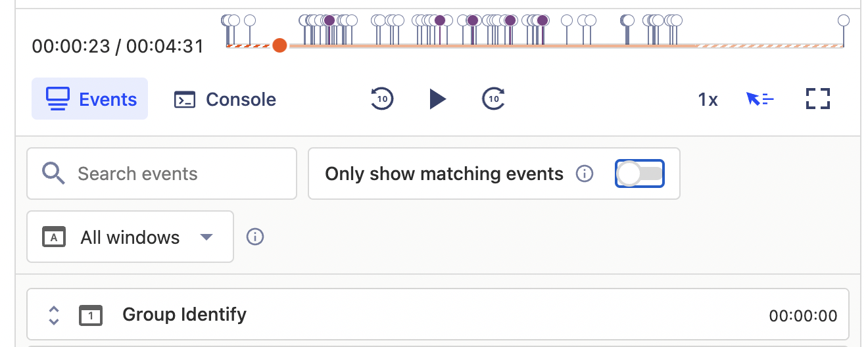Rewind the replay 10 seconds

click(382, 99)
